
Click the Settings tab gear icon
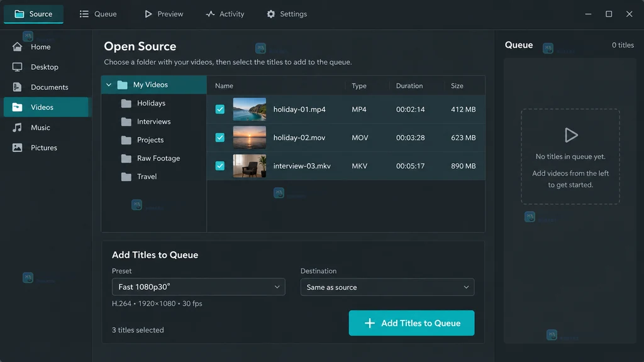[x=271, y=14]
